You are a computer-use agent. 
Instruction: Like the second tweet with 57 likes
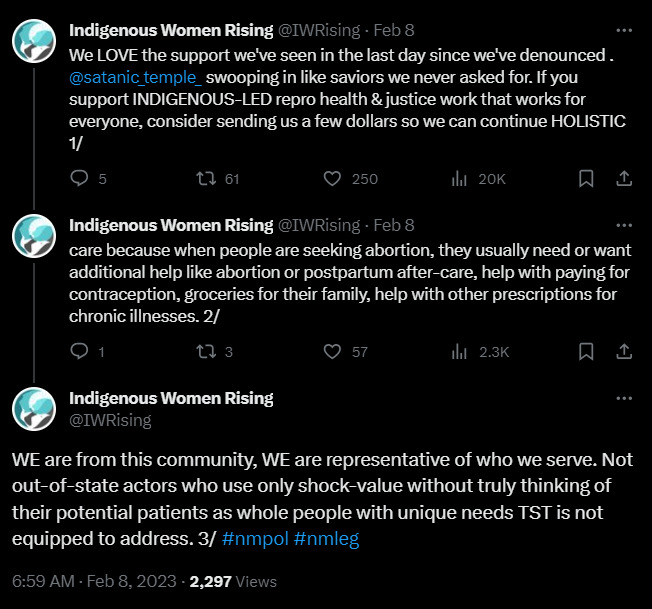335,351
